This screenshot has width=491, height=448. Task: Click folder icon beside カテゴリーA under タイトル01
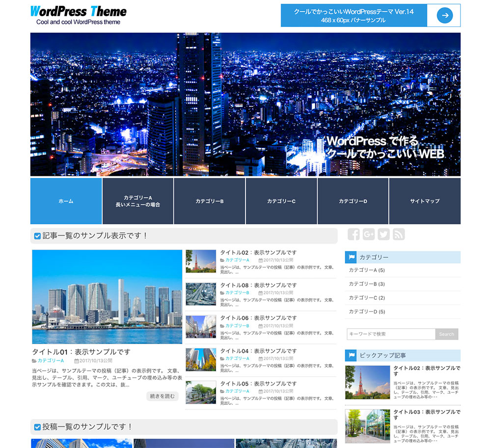pyautogui.click(x=34, y=361)
